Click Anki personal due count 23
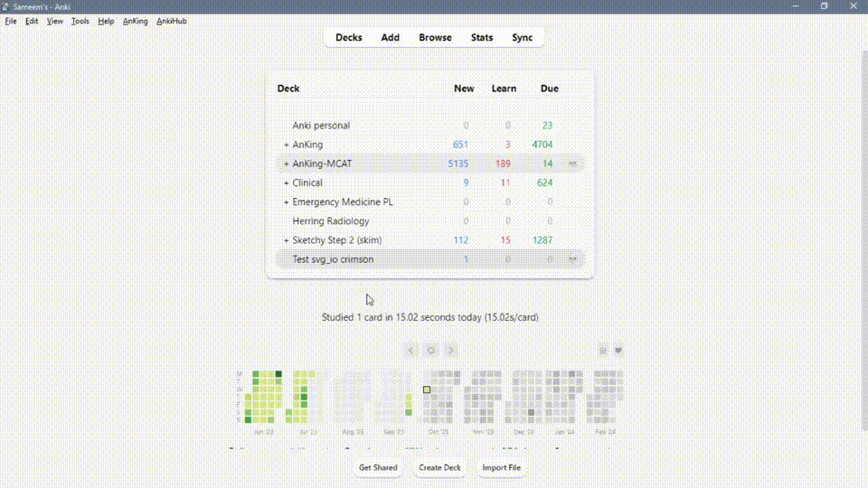Image resolution: width=868 pixels, height=488 pixels. tap(548, 126)
